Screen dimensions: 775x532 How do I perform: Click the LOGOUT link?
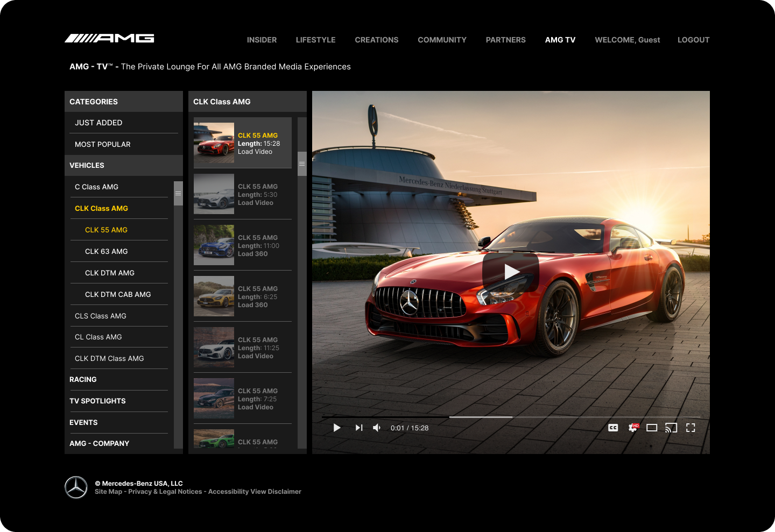693,40
